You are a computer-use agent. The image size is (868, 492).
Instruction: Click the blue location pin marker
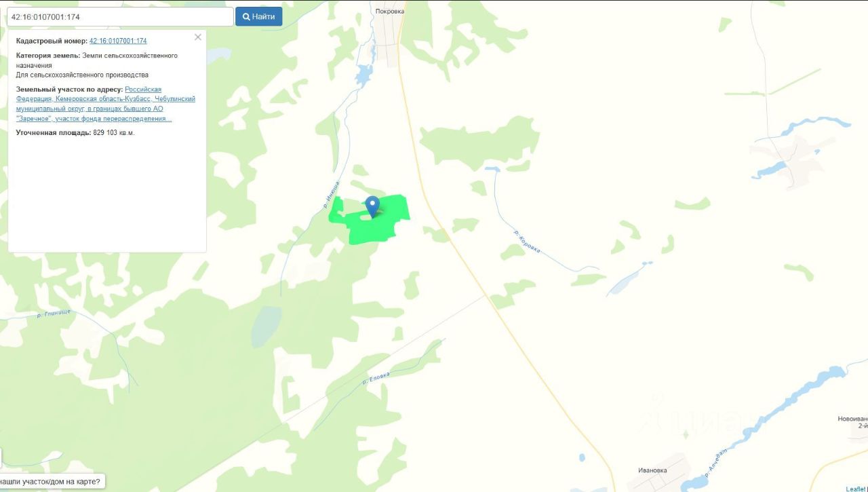(x=372, y=206)
